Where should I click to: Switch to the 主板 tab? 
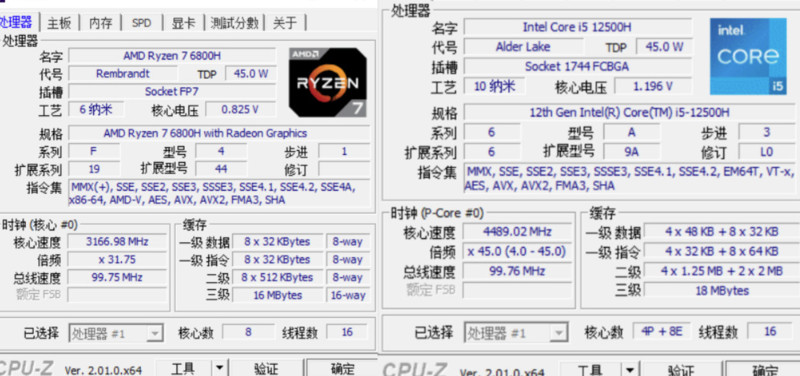point(59,23)
